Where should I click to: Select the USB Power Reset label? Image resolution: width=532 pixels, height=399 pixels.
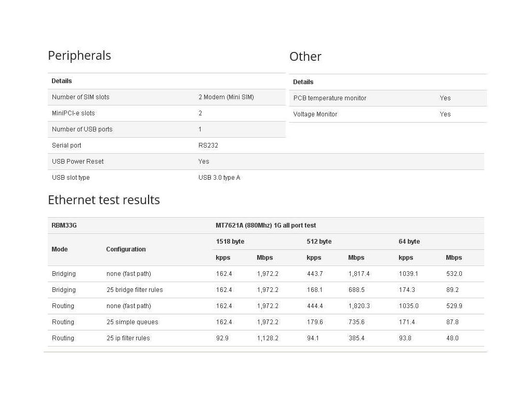coord(78,162)
